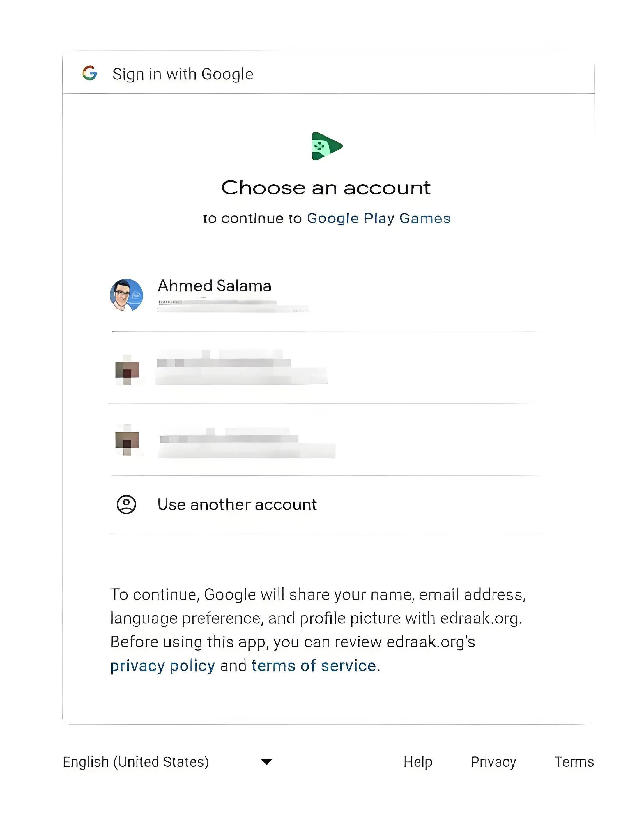
Task: Open the Help footer link
Action: pos(418,762)
